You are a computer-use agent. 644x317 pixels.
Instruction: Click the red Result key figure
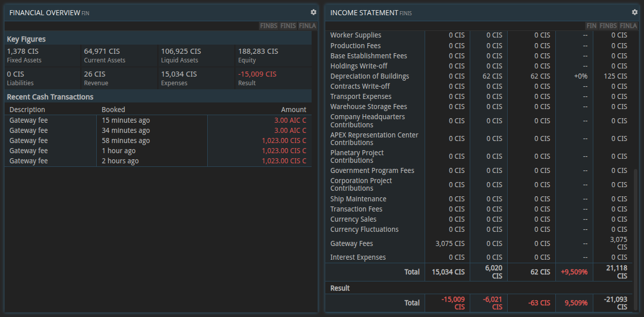(x=257, y=74)
